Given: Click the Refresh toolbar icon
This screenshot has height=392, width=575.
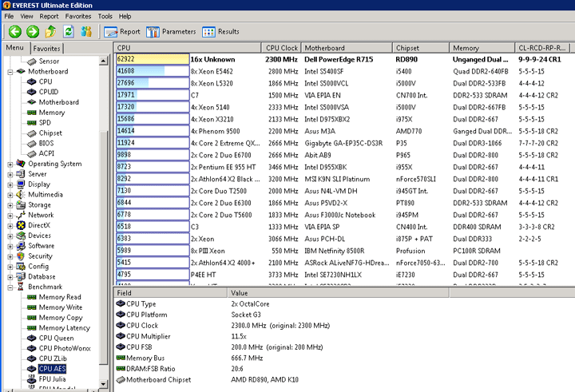Looking at the screenshot, I should coord(68,32).
